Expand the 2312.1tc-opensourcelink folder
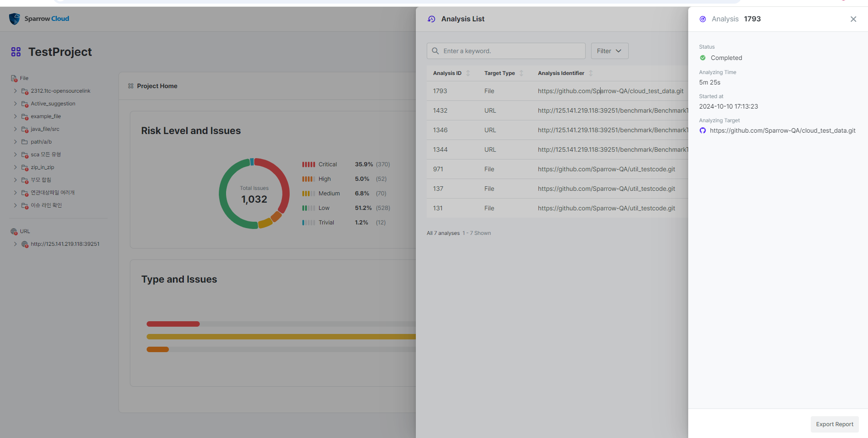Viewport: 868px width, 438px height. pos(15,91)
